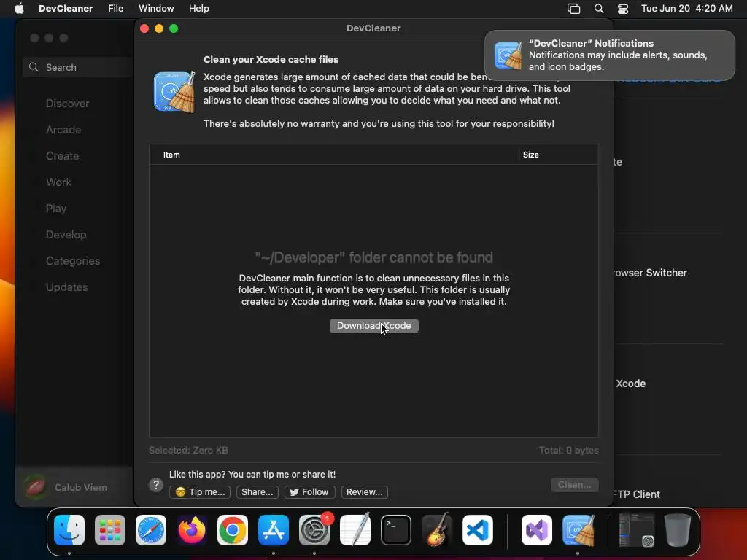The height and width of the screenshot is (560, 747).
Task: Click the Total: 0 bytes status text
Action: (568, 450)
